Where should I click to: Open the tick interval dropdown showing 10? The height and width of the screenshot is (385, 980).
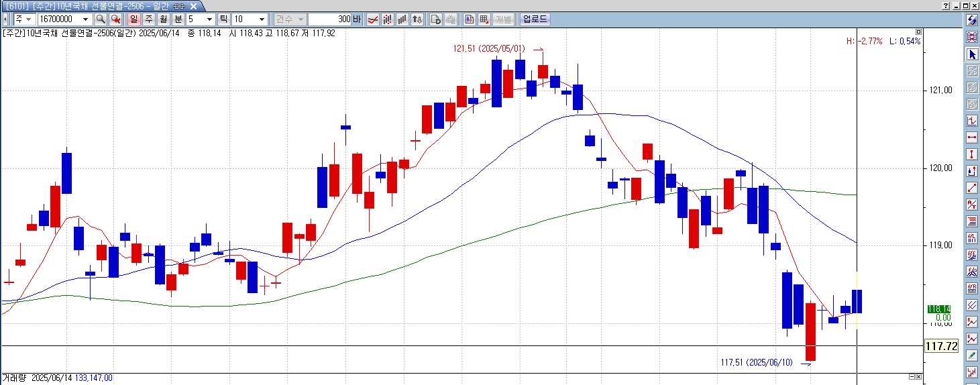click(262, 19)
